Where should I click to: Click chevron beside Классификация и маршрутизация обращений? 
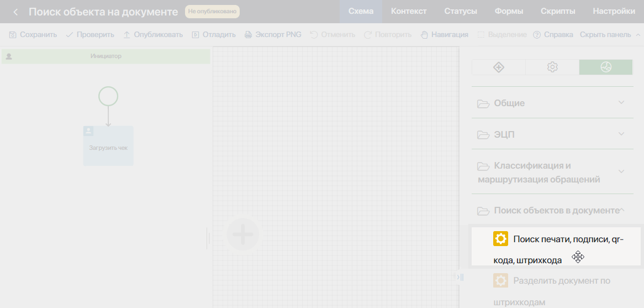tap(621, 171)
